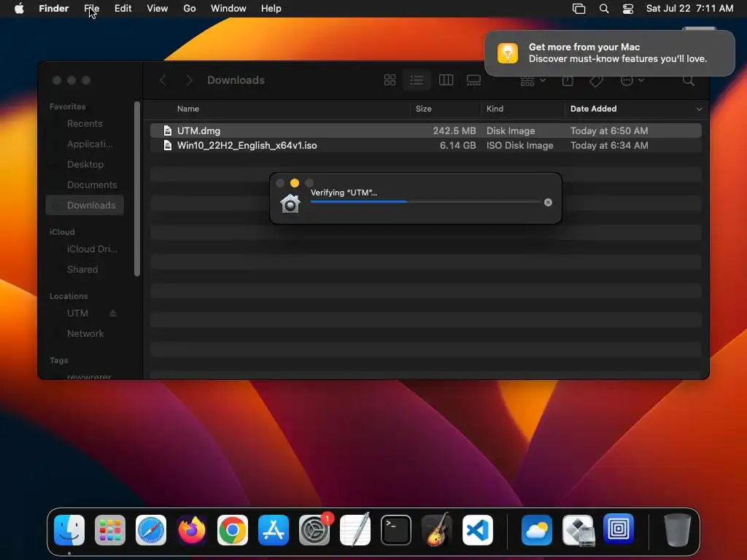Sort by Name column header
The image size is (747, 560).
pos(188,109)
